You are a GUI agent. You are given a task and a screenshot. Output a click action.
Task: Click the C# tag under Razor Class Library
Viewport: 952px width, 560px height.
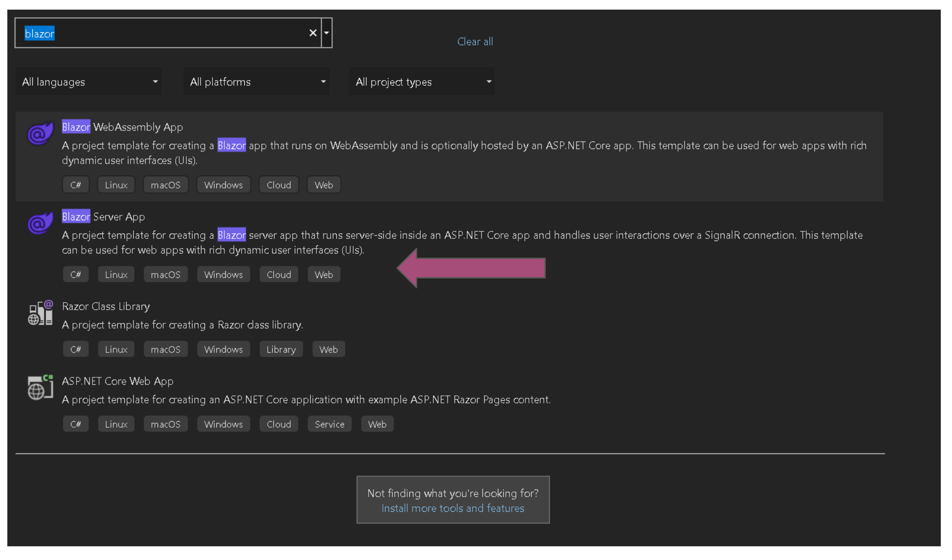[x=76, y=349]
